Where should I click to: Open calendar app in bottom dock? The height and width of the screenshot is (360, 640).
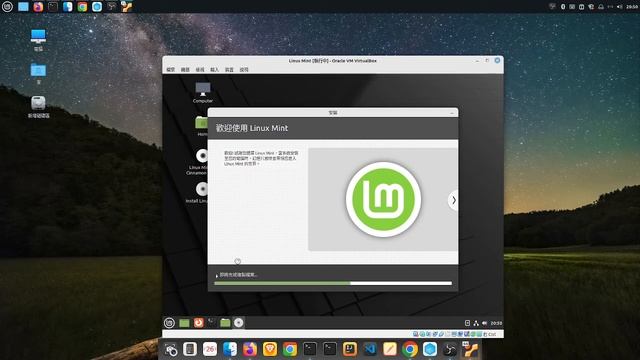point(210,349)
